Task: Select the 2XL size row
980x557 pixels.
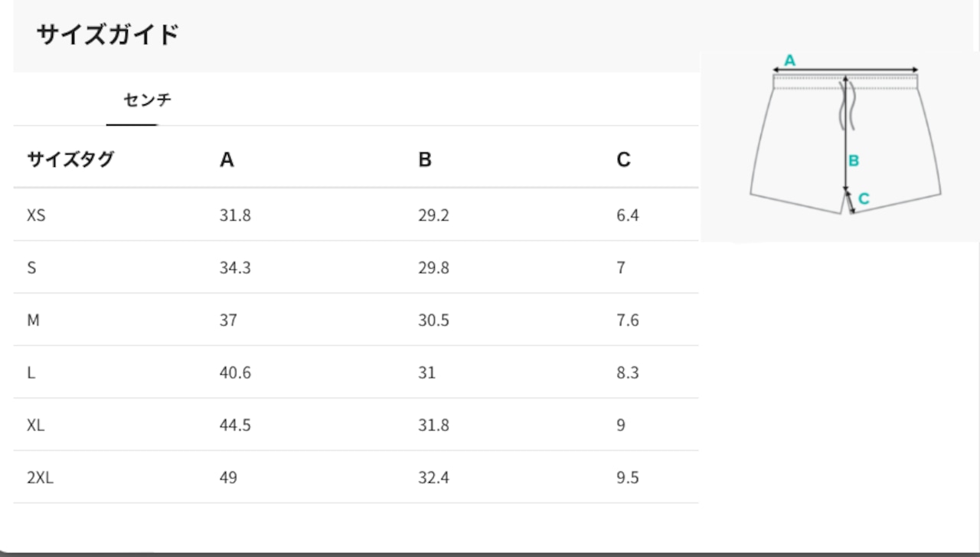Action: (356, 477)
